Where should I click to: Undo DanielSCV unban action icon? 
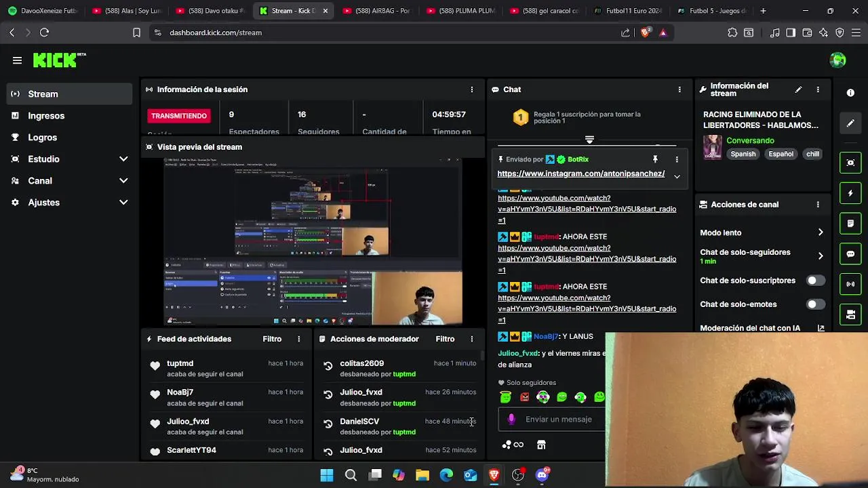tap(328, 424)
